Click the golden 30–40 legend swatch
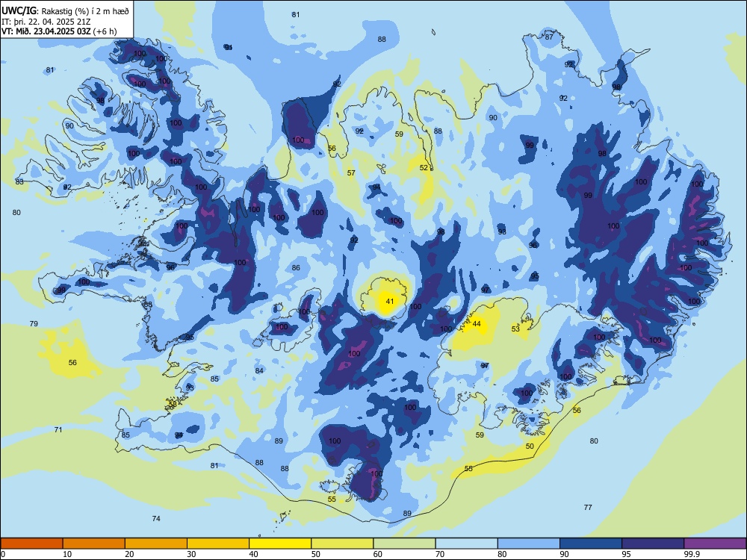The width and height of the screenshot is (747, 560). point(218,544)
